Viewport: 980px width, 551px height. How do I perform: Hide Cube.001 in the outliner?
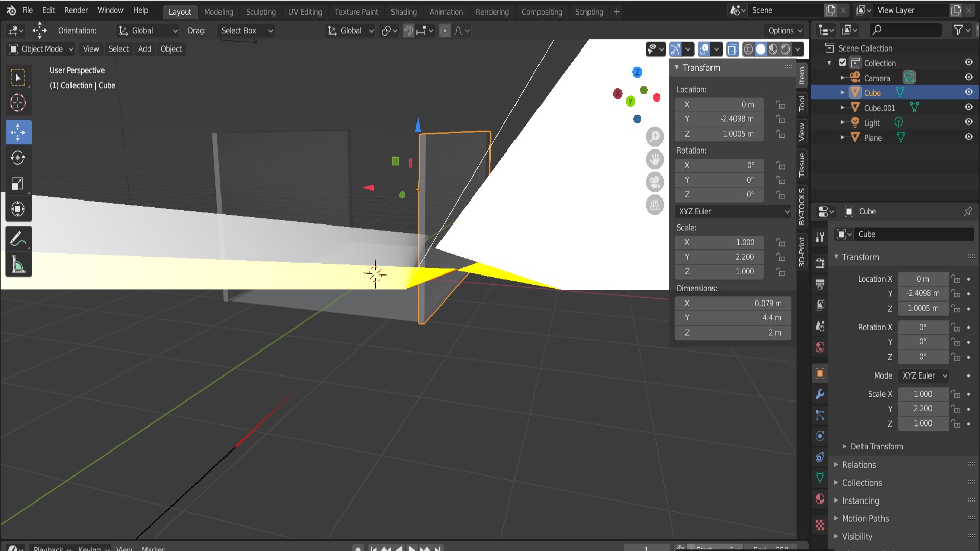coord(969,107)
